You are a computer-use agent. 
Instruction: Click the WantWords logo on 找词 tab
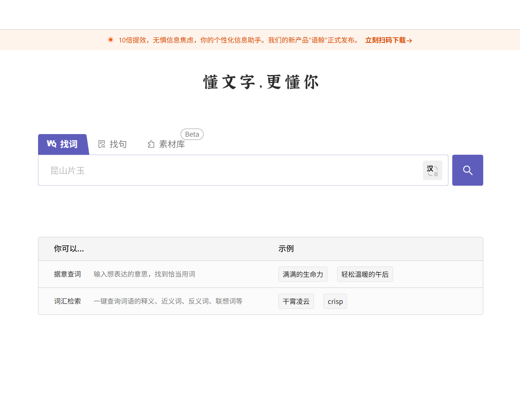(x=52, y=144)
